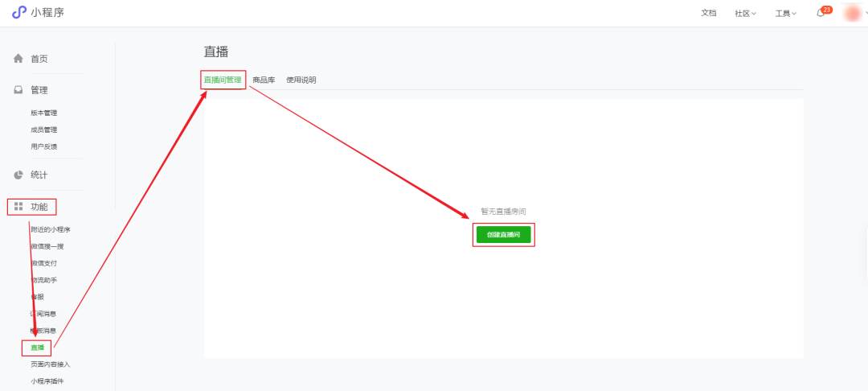Open 微信支付 in the sidebar
Viewport: 868px width, 391px height.
43,263
